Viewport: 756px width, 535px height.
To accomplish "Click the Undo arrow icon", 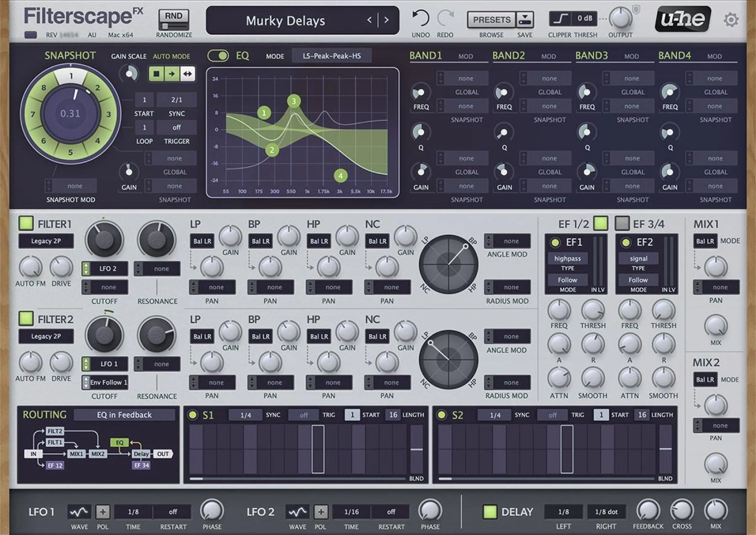I will point(420,18).
